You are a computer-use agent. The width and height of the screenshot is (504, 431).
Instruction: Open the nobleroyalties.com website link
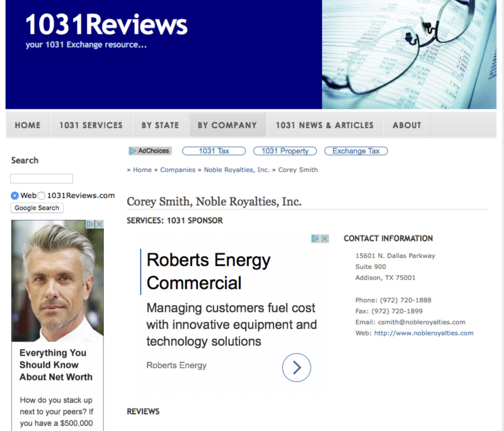pyautogui.click(x=424, y=333)
